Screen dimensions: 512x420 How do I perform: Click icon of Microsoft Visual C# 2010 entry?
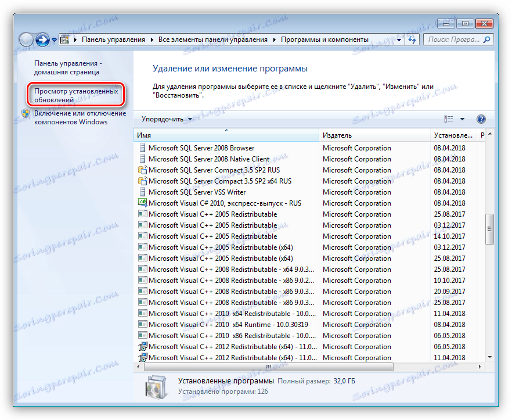point(143,203)
